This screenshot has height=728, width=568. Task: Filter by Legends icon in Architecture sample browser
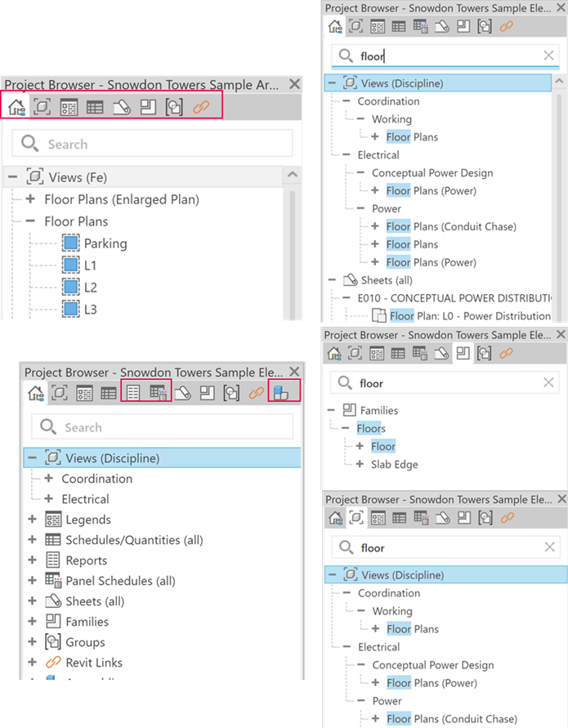69,108
